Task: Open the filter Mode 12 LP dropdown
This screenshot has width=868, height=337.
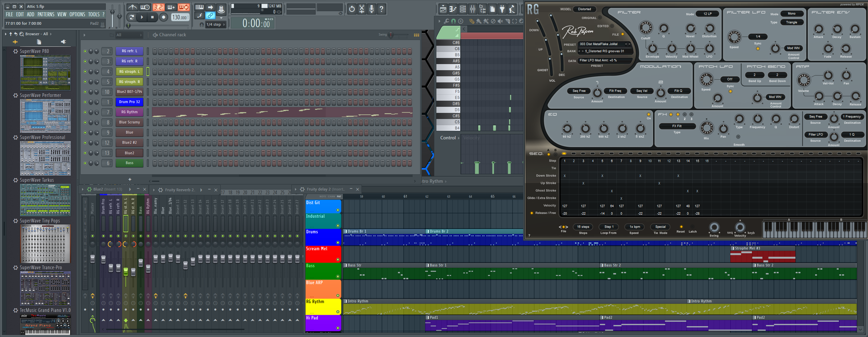Action: (708, 14)
